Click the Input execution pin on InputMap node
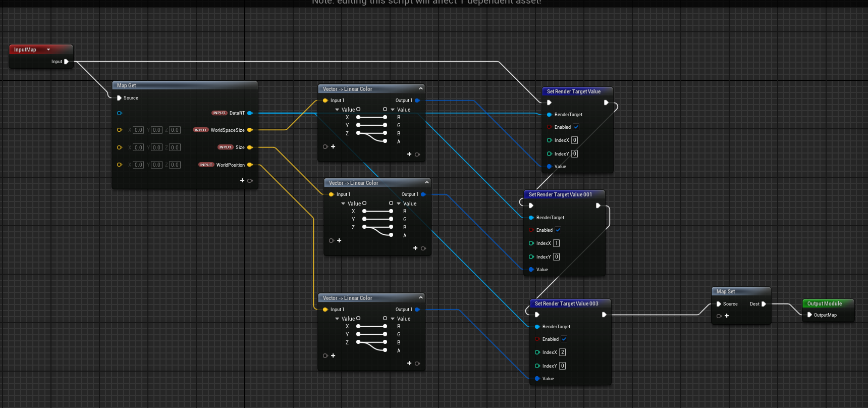The width and height of the screenshot is (868, 408). click(x=66, y=62)
